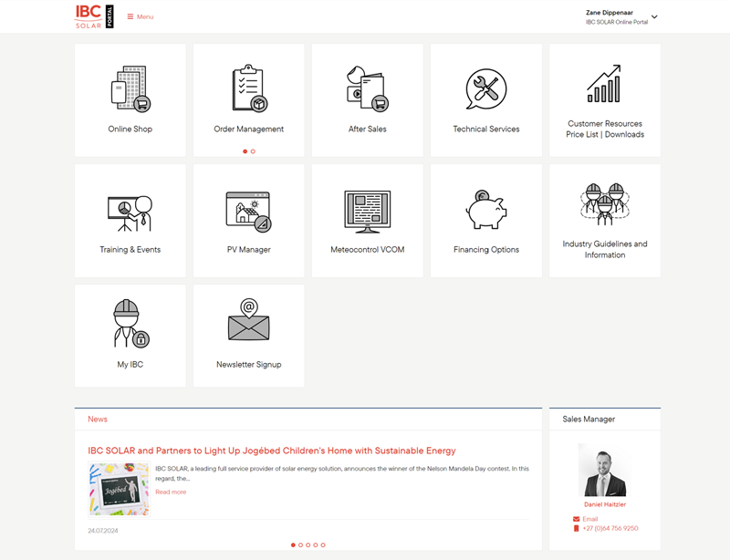This screenshot has width=730, height=560.
Task: Select the second news carousel dot
Action: tap(300, 544)
